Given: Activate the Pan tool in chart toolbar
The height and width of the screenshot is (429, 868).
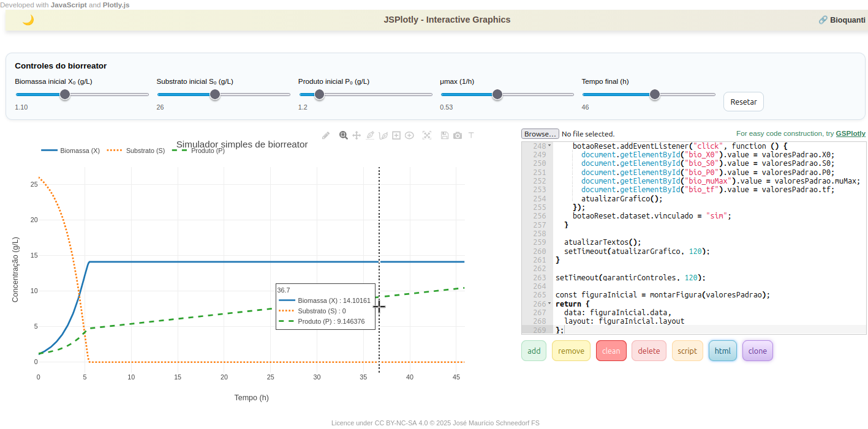Looking at the screenshot, I should [357, 135].
